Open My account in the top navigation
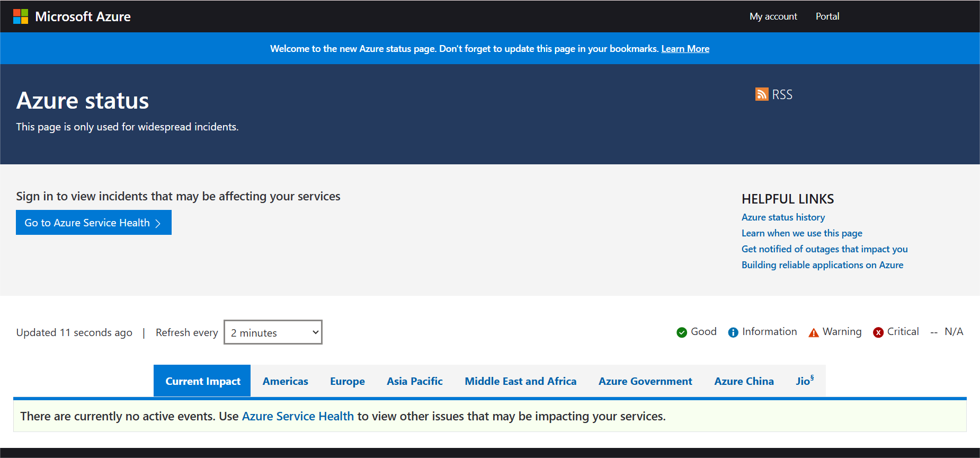Viewport: 980px width, 458px height. tap(773, 16)
